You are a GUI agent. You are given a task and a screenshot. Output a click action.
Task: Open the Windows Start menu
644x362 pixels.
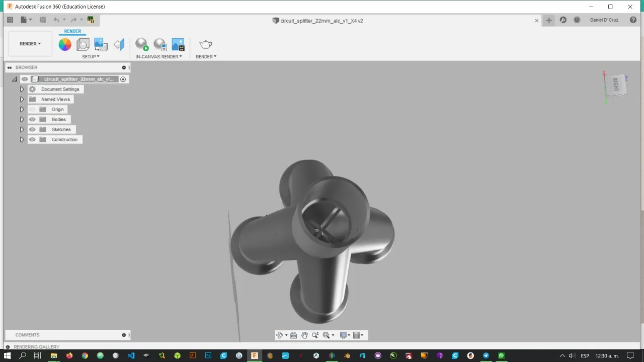click(8, 355)
